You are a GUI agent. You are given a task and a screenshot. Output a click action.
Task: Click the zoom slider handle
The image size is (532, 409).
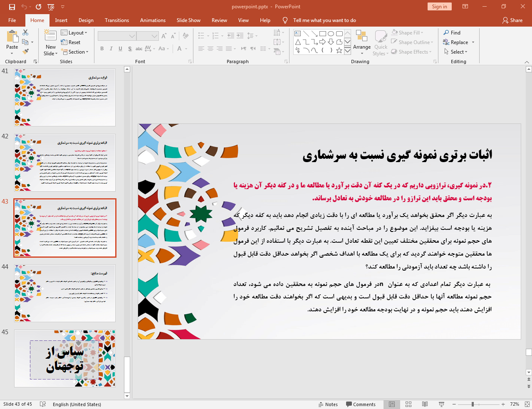click(473, 404)
